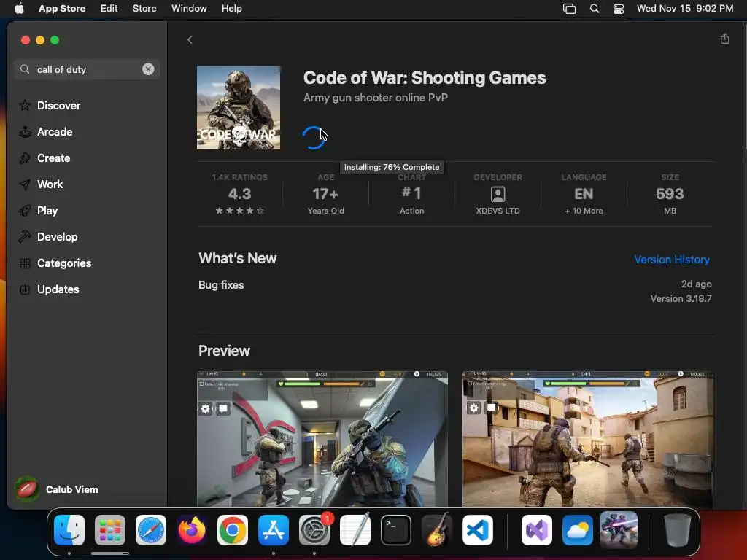
Task: Click the 'Bug fixes' release note
Action: pyautogui.click(x=221, y=285)
